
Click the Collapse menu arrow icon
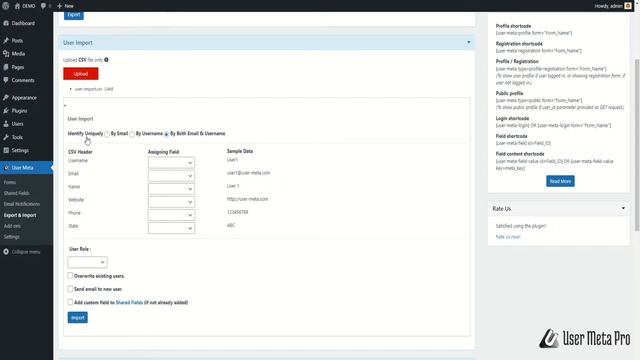coord(6,252)
